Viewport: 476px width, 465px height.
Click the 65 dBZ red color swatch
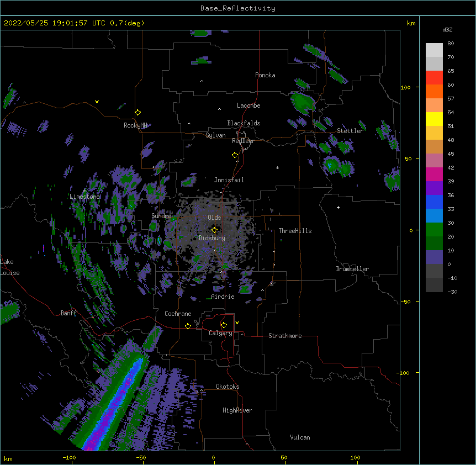click(x=434, y=77)
